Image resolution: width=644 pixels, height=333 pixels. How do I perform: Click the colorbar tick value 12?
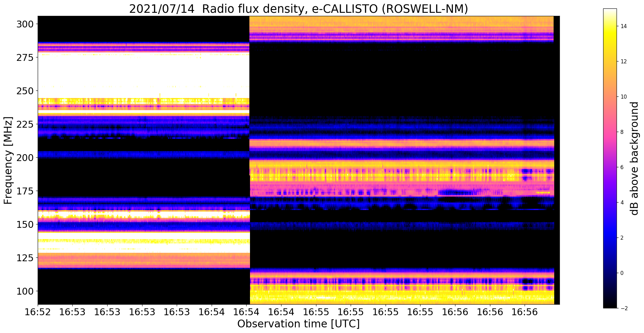624,61
